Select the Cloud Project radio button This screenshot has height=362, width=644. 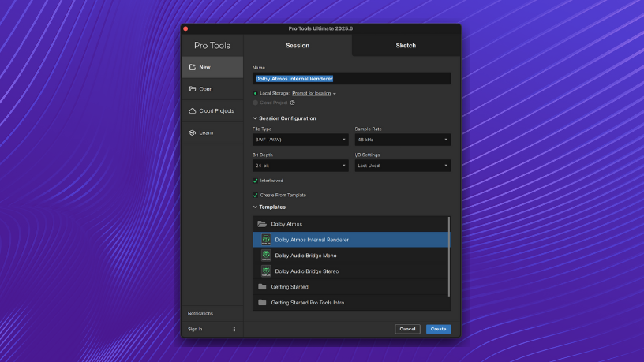(x=255, y=103)
